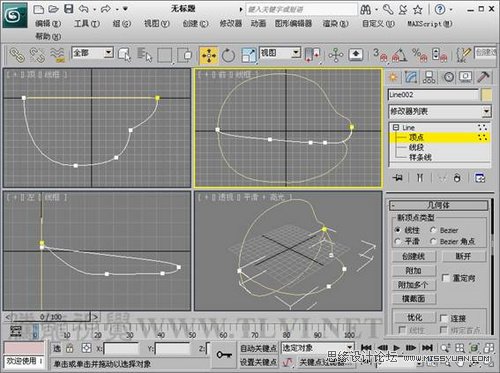Viewport: 500px width, 373px height.
Task: Click the Play Animation button
Action: (396, 348)
